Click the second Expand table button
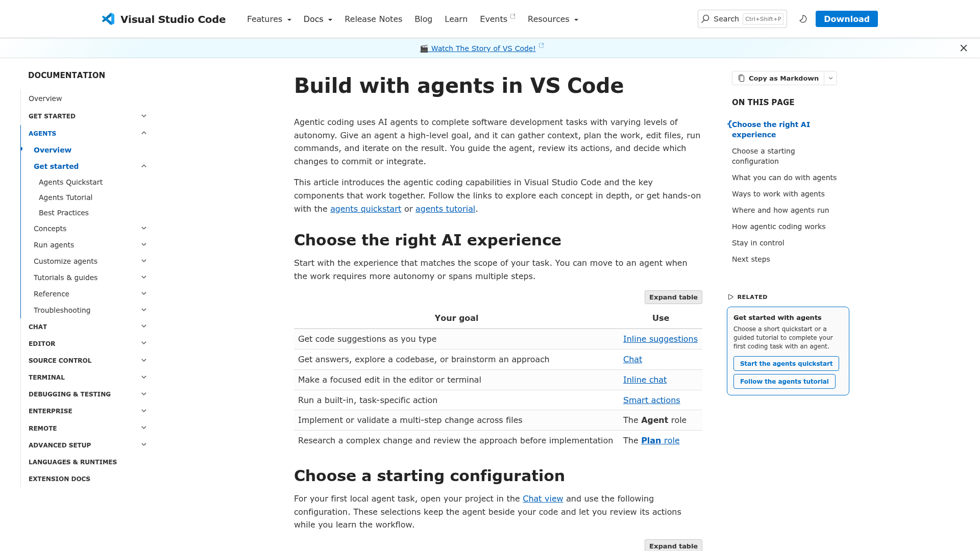The width and height of the screenshot is (980, 551). coord(673,545)
